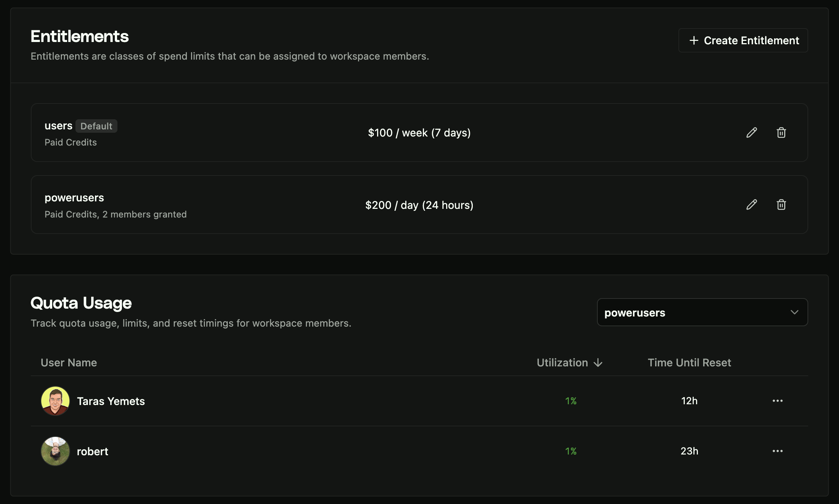Image resolution: width=839 pixels, height=504 pixels.
Task: Open Taras Yemets by clicking his name
Action: point(111,400)
